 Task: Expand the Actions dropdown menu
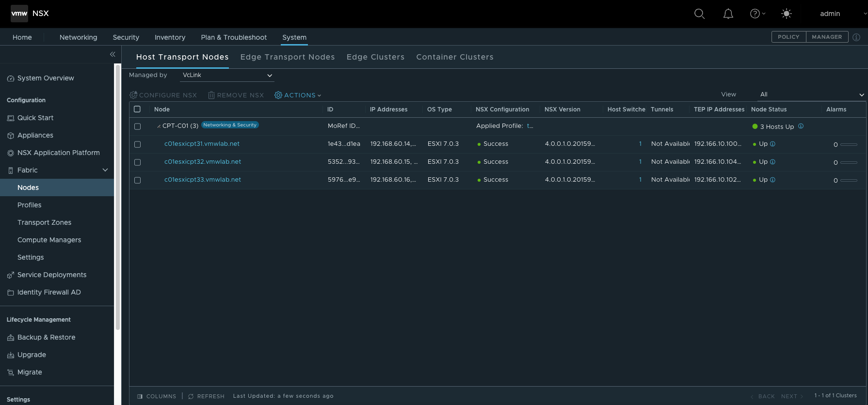click(x=298, y=95)
